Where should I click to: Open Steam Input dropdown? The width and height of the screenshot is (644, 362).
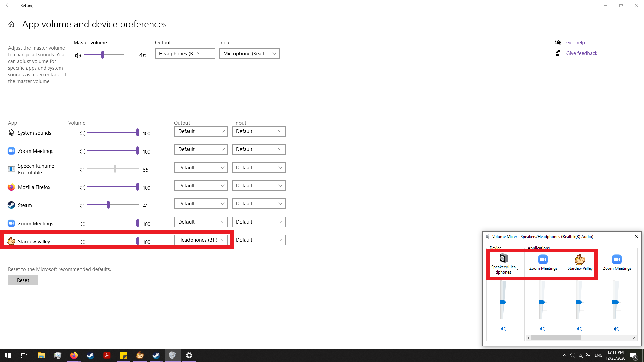(259, 204)
